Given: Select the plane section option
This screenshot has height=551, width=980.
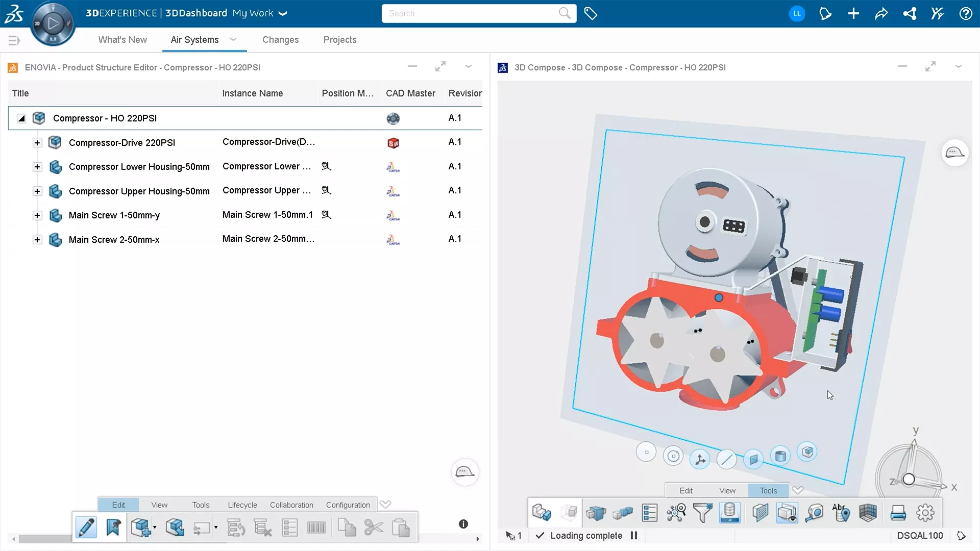Looking at the screenshot, I should point(753,459).
